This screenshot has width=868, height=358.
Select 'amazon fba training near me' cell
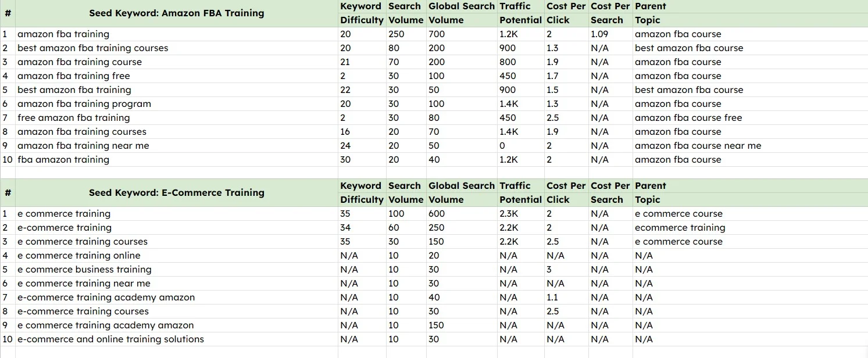click(177, 146)
